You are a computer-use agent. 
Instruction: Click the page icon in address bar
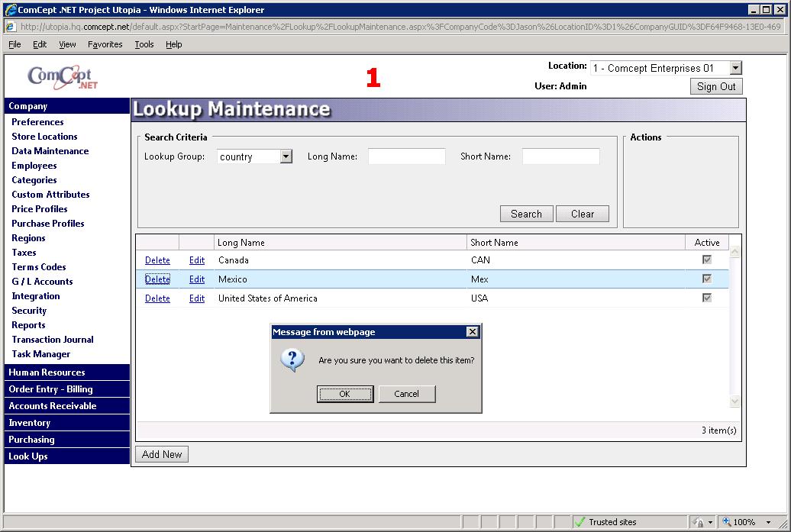11,27
